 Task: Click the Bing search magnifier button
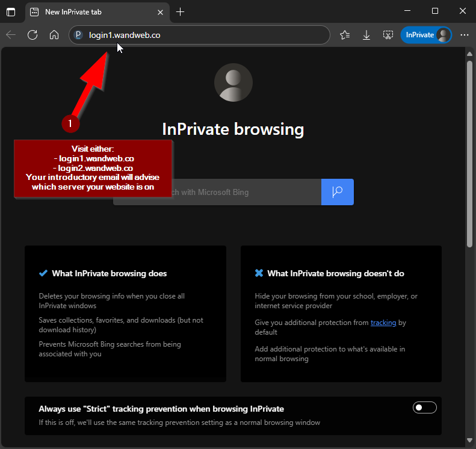pos(337,192)
